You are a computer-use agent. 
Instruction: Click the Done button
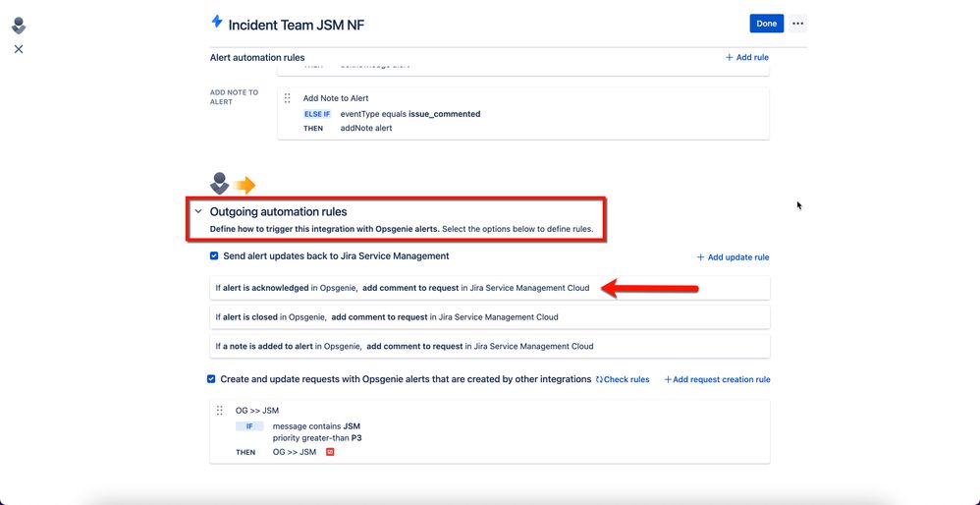[x=766, y=24]
